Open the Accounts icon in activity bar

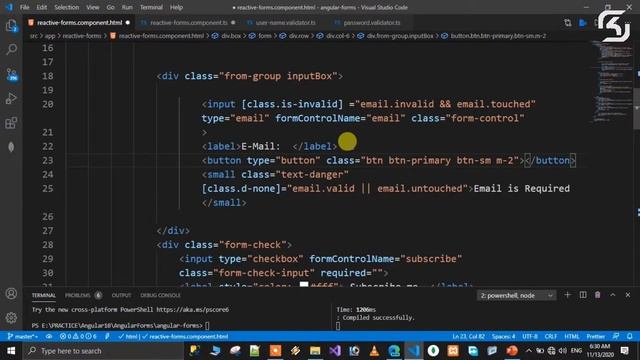tap(11, 293)
